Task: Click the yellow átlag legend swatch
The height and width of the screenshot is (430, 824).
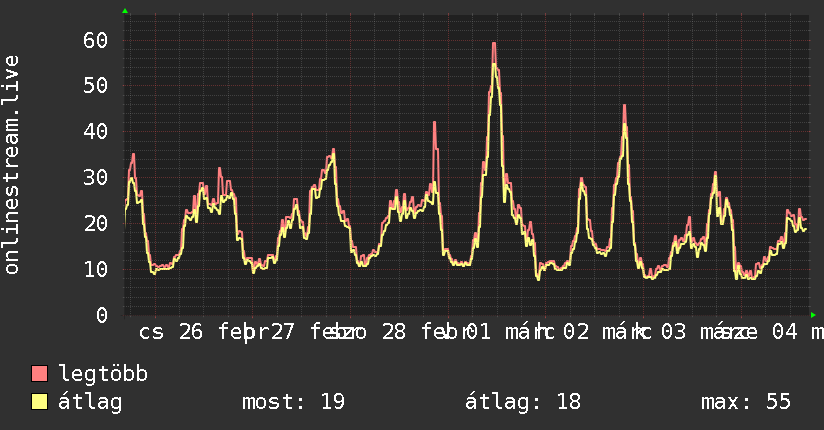Action: pos(39,402)
